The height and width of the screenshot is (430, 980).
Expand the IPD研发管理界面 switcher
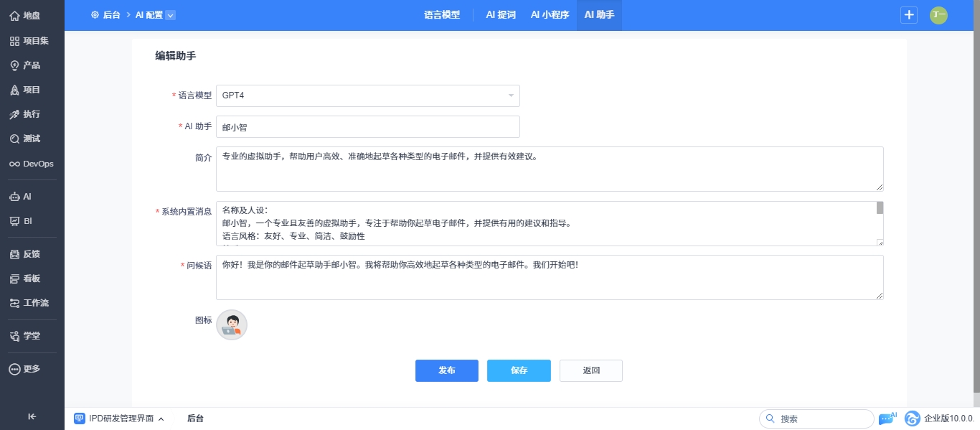161,419
